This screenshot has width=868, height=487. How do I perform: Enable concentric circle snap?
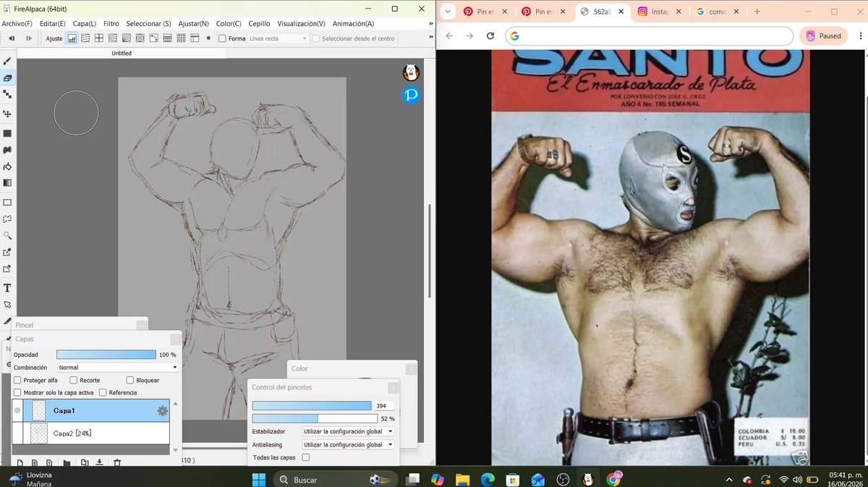pyautogui.click(x=140, y=38)
